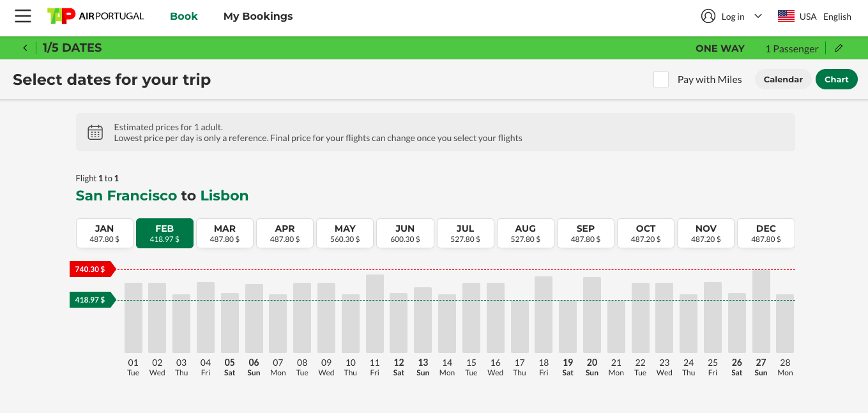This screenshot has width=868, height=413.
Task: Click the 1 Passenger text
Action: coord(792,49)
